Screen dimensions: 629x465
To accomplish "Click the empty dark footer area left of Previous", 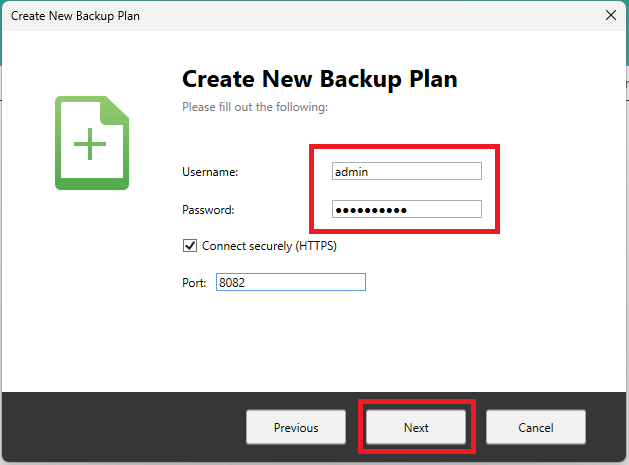I will pos(120,427).
